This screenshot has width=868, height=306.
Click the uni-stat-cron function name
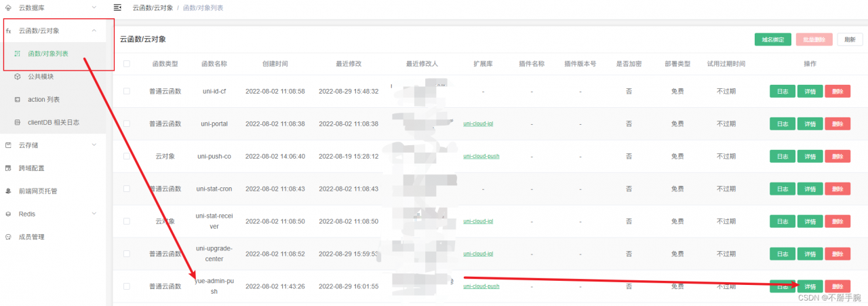pos(214,189)
